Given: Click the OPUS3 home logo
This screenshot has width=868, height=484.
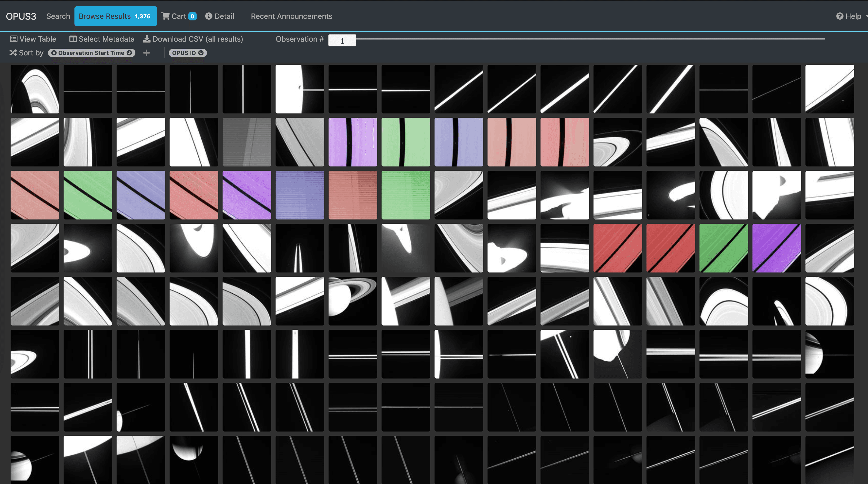Looking at the screenshot, I should [x=21, y=16].
